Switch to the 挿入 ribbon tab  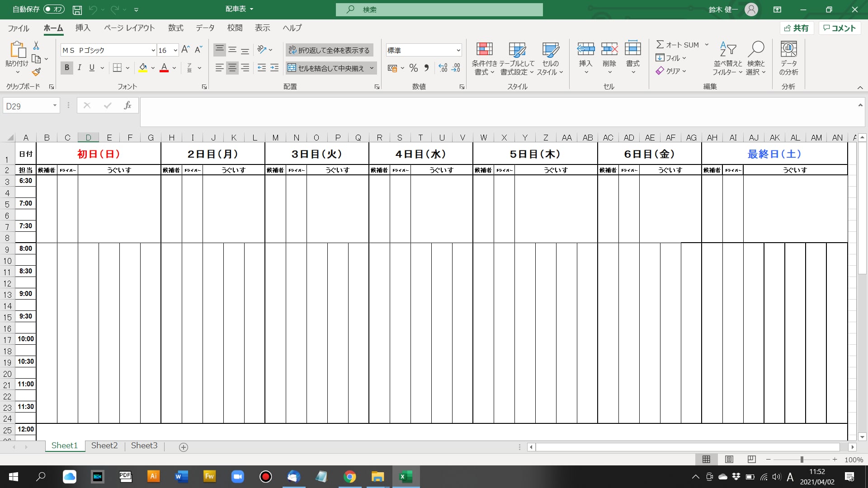pos(83,28)
